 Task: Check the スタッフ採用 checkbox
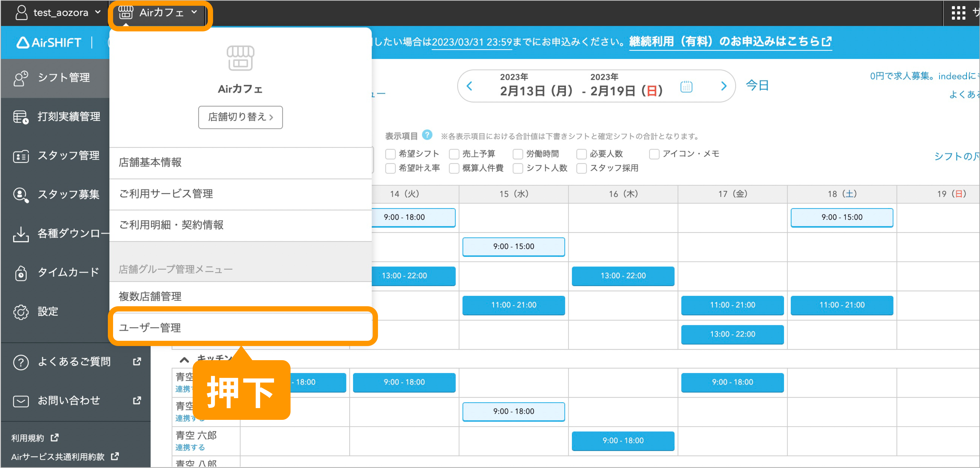tap(582, 168)
